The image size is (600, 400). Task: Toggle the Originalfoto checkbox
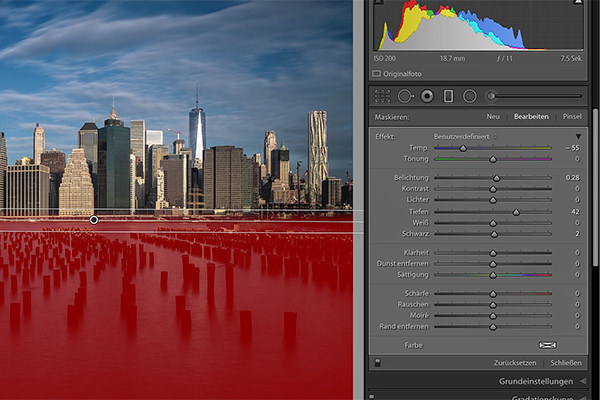coord(377,73)
